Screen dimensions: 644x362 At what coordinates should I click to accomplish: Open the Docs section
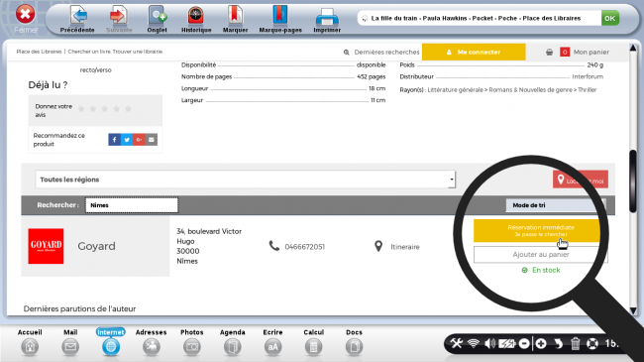(x=354, y=342)
